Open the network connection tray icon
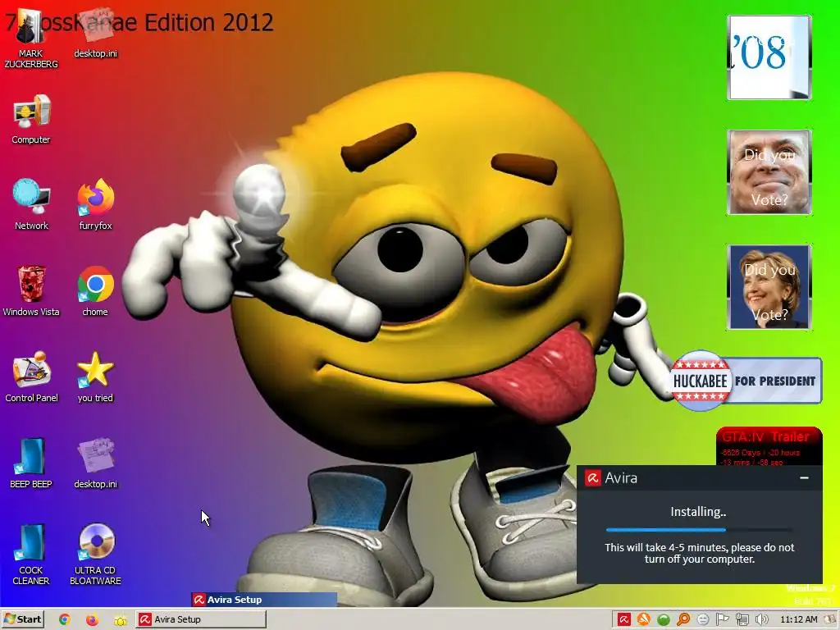The height and width of the screenshot is (630, 840). (x=742, y=620)
